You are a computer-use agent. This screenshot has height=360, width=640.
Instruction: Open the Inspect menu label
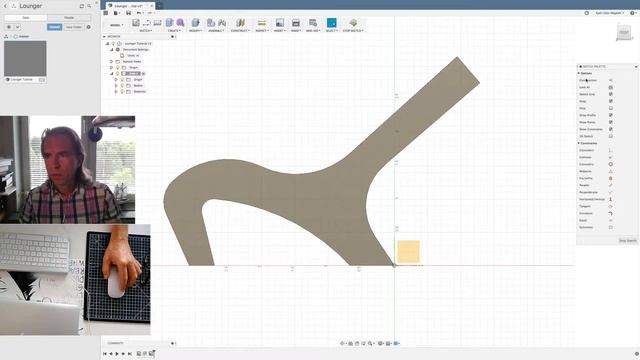click(262, 31)
